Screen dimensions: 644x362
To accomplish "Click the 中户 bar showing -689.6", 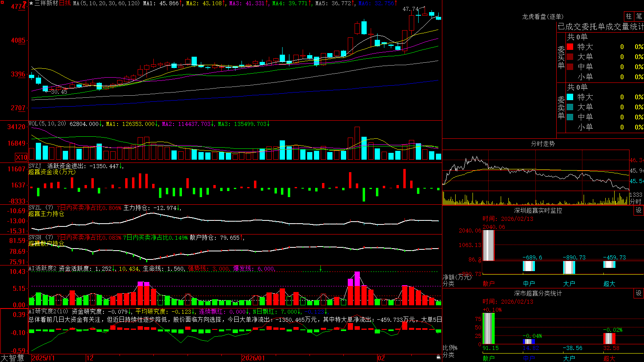I will 529,266.
